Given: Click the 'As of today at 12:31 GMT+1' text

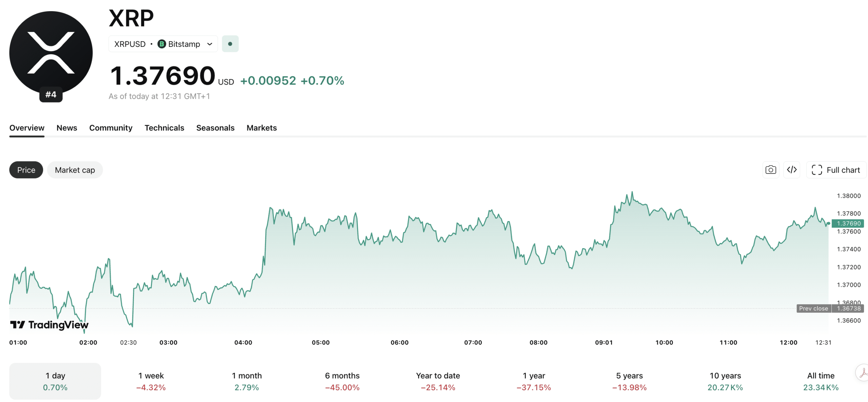Looking at the screenshot, I should coord(159,96).
